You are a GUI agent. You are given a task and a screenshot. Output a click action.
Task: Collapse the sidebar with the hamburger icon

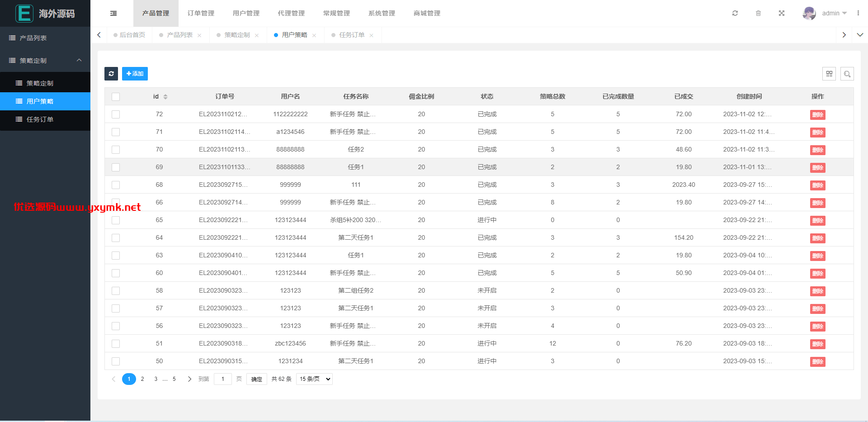113,14
